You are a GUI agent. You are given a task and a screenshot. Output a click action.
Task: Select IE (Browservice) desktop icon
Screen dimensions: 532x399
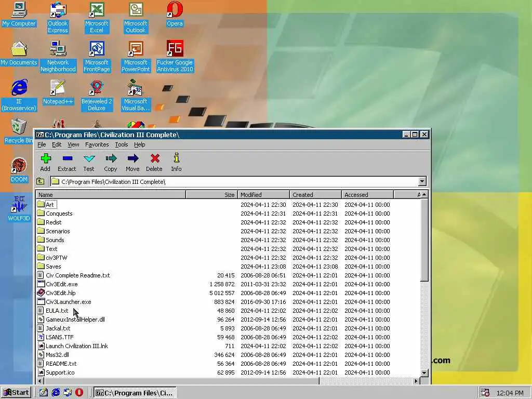(x=19, y=96)
